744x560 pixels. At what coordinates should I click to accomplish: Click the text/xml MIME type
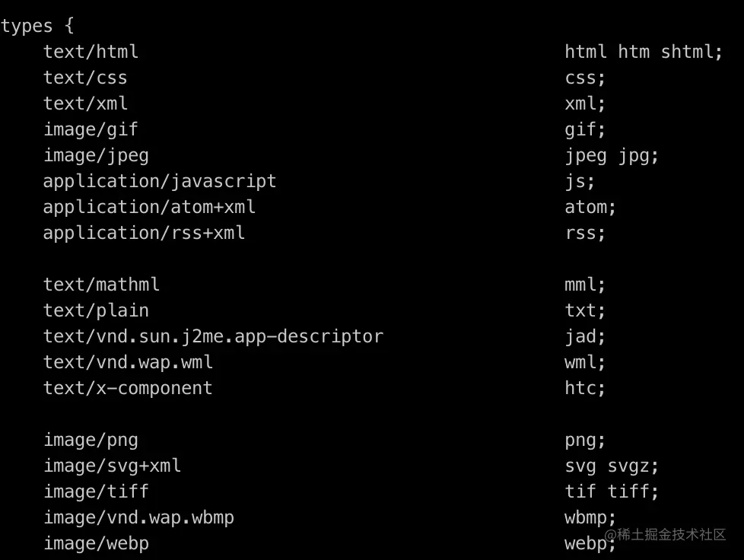pos(85,103)
